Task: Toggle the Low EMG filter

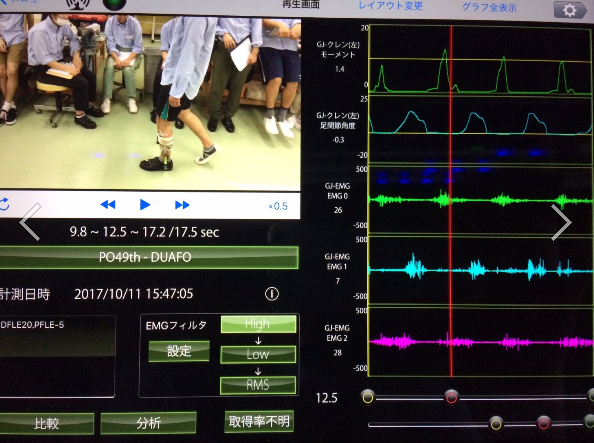Action: pyautogui.click(x=258, y=355)
